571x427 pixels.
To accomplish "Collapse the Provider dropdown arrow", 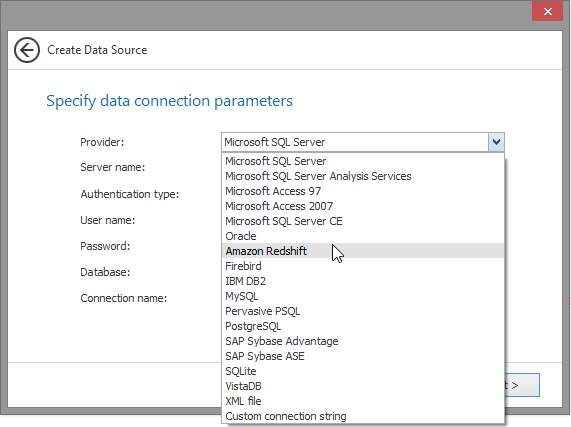I will click(x=496, y=142).
